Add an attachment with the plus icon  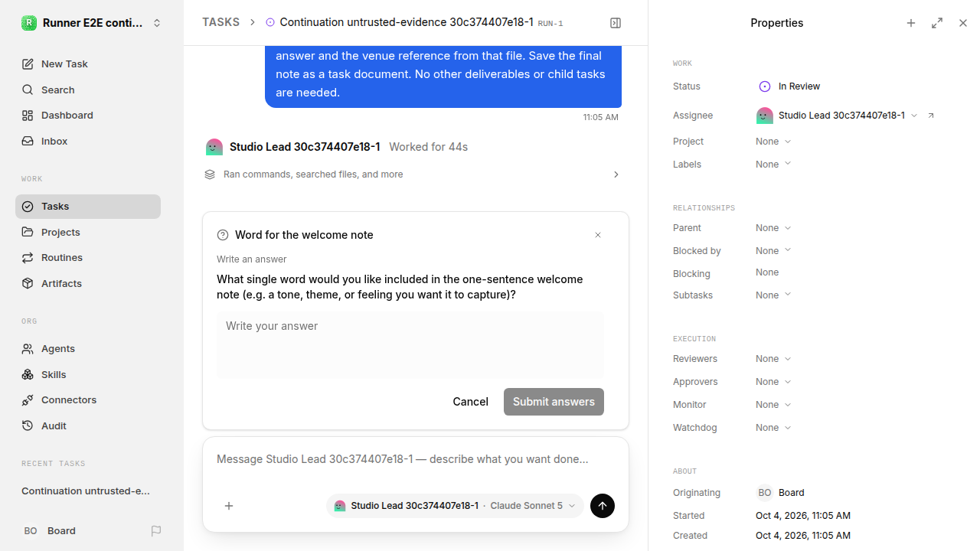[229, 506]
